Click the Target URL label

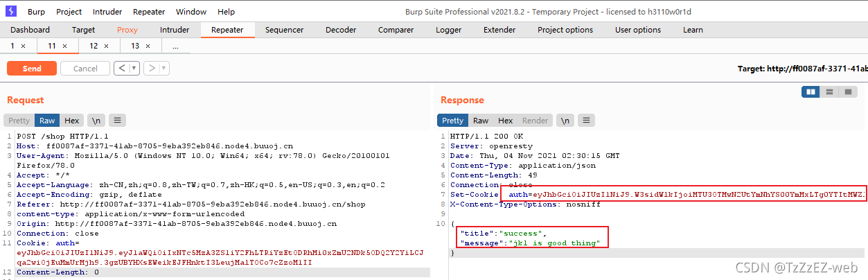coord(803,69)
